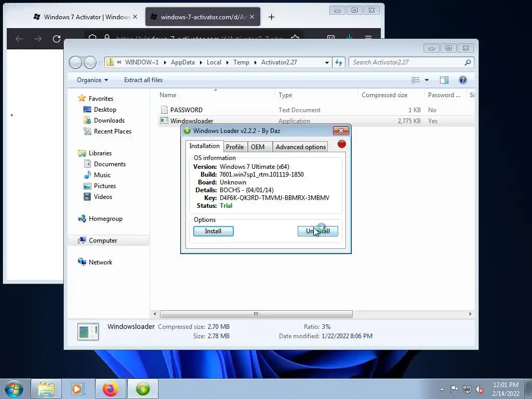
Task: Click the Explorer back arrow button
Action: point(75,62)
